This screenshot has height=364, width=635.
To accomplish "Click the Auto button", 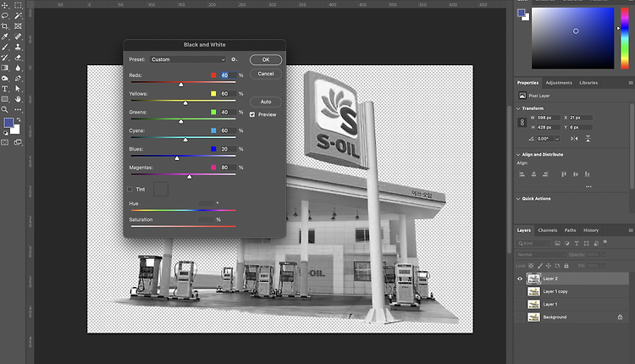I will coord(266,102).
